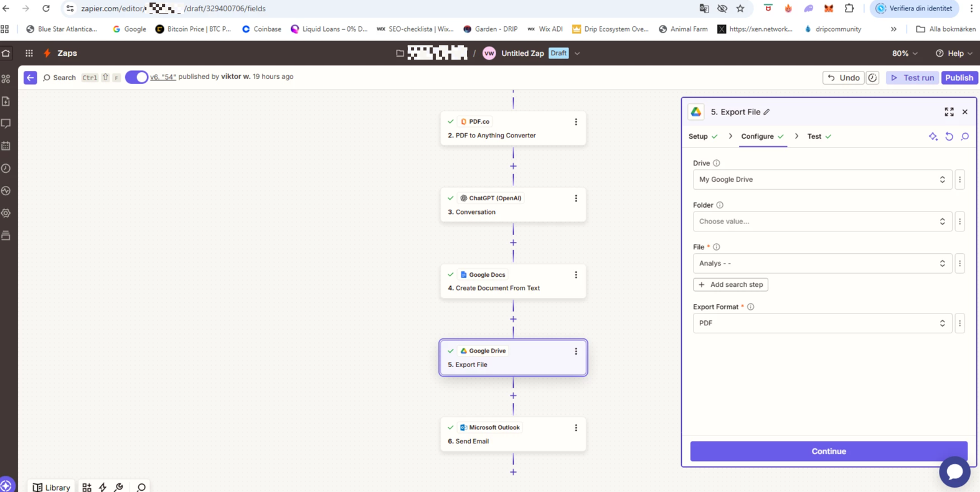Open the 80% zoom level dropdown
980x492 pixels.
point(904,53)
